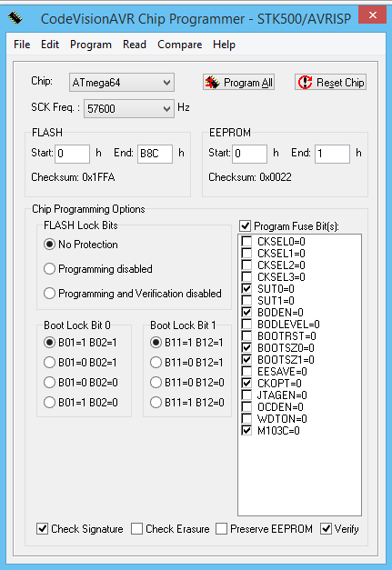This screenshot has height=570, width=392.
Task: Open the Compare menu
Action: (180, 45)
